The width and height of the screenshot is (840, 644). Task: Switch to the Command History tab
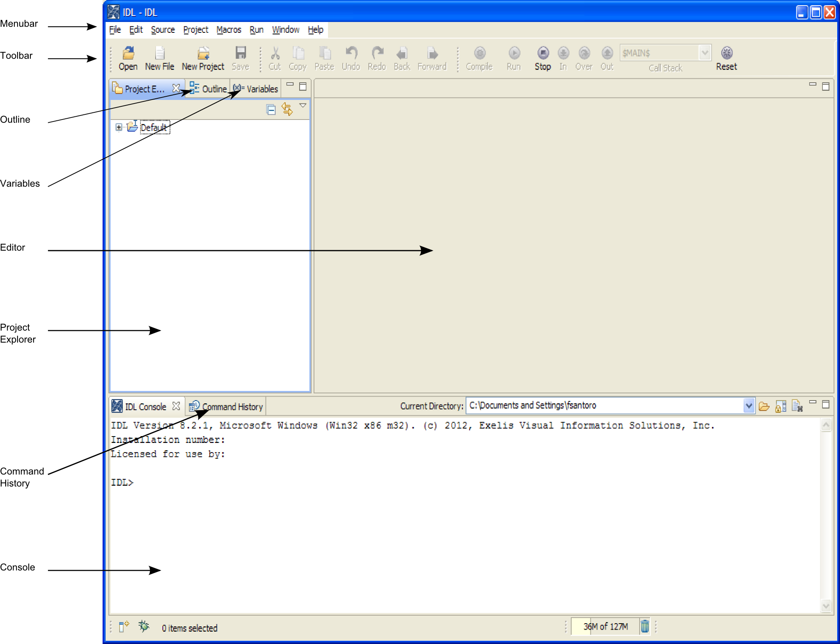(226, 407)
